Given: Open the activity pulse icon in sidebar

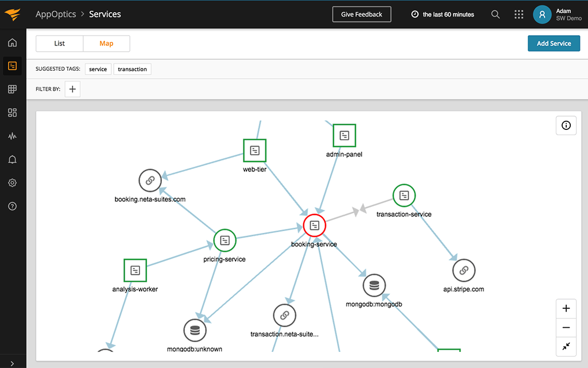Looking at the screenshot, I should 13,136.
